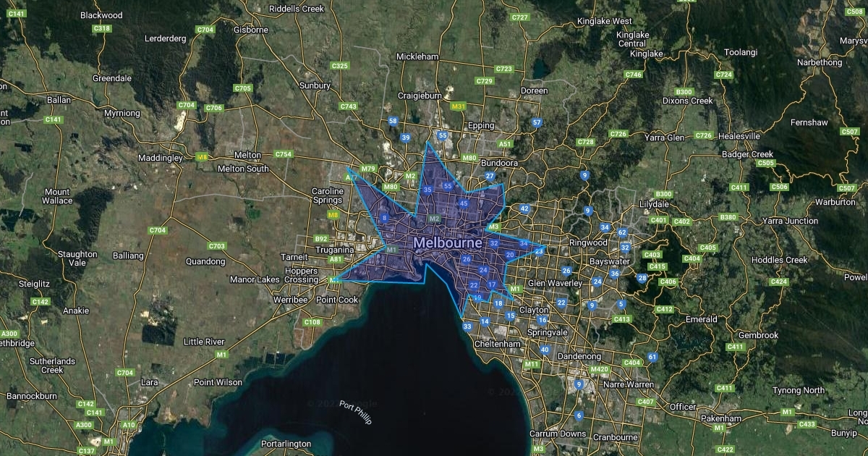This screenshot has width=868, height=456.
Task: Click the M31 yellow route shield
Action: click(x=457, y=106)
